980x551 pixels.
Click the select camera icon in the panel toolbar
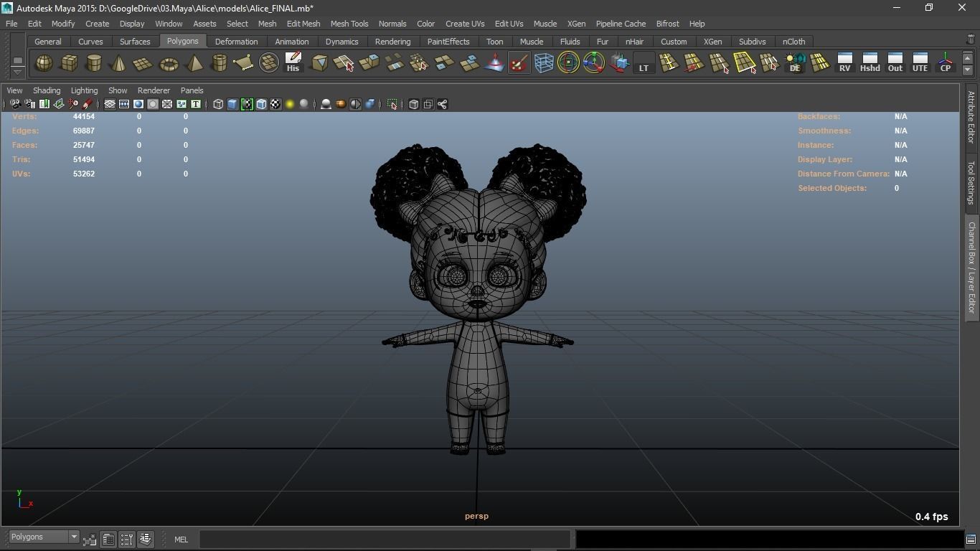tap(15, 104)
